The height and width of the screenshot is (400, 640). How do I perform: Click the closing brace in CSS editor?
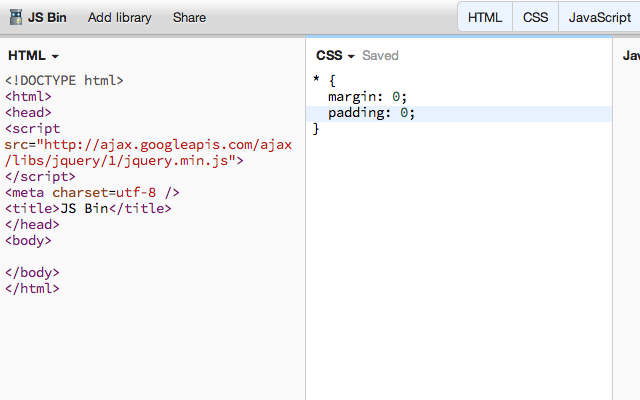(316, 129)
